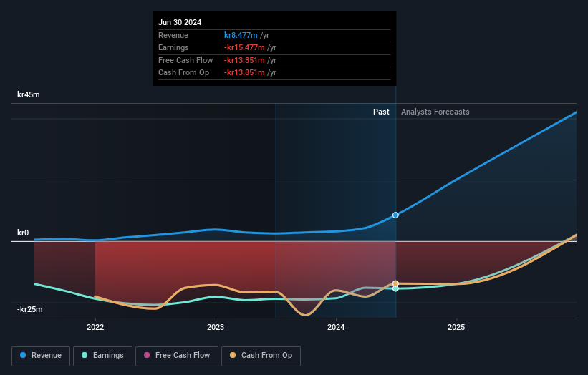
Task: Click the orange Cash From Op legend dot
Action: pyautogui.click(x=233, y=355)
